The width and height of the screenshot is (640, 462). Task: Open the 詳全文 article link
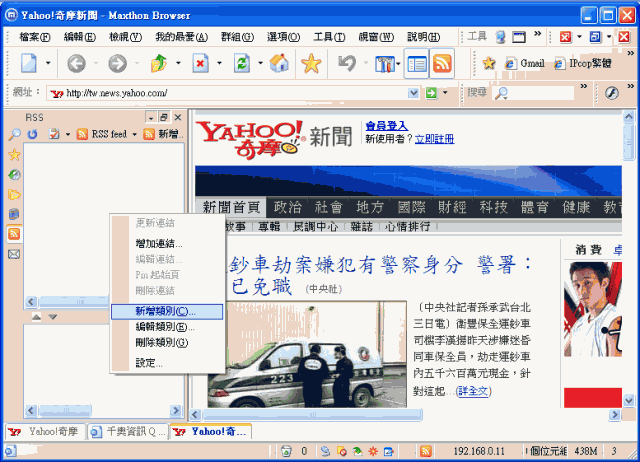pyautogui.click(x=473, y=391)
